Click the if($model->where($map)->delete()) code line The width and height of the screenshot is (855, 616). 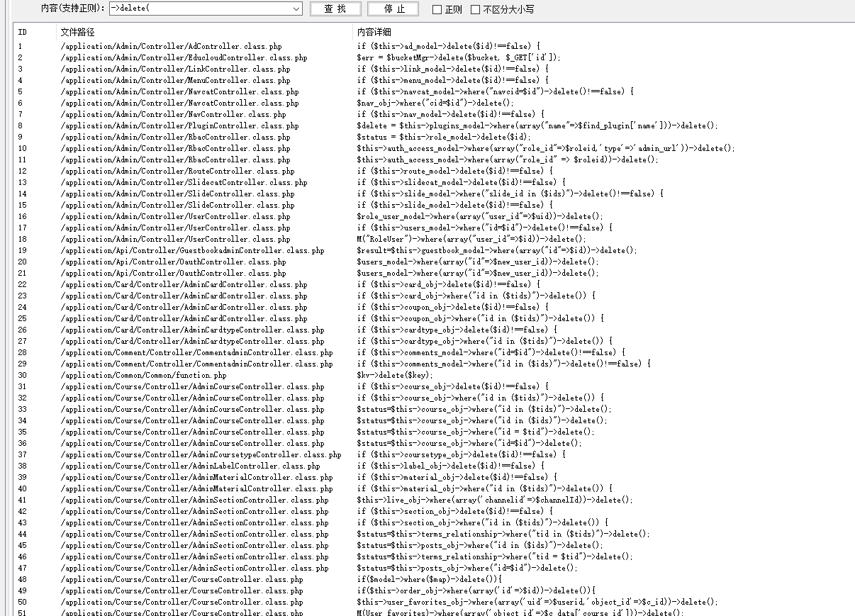click(x=429, y=579)
